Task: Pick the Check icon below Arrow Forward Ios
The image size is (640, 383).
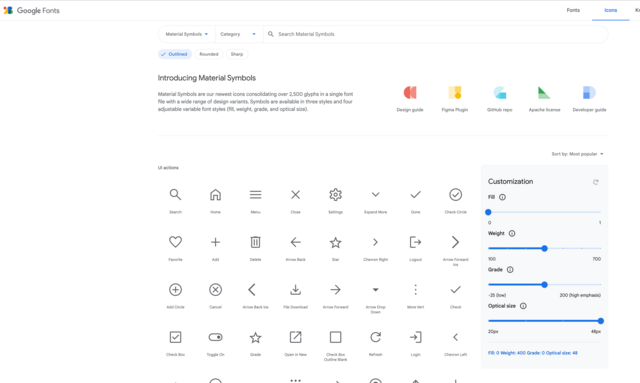Action: point(456,289)
